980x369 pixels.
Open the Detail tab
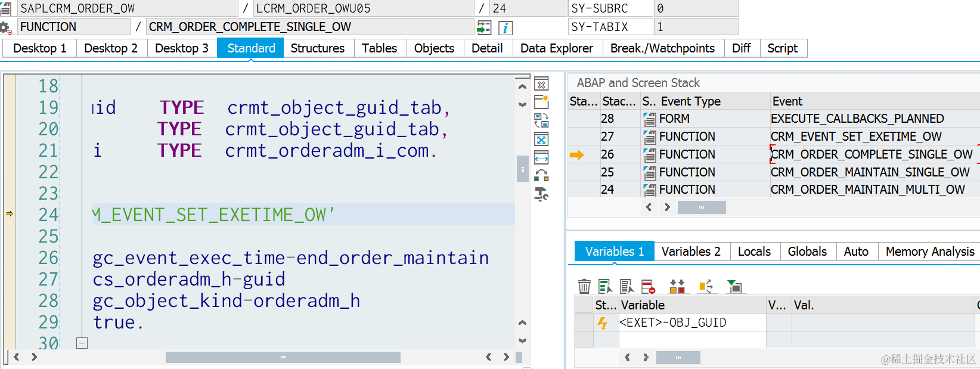point(487,48)
